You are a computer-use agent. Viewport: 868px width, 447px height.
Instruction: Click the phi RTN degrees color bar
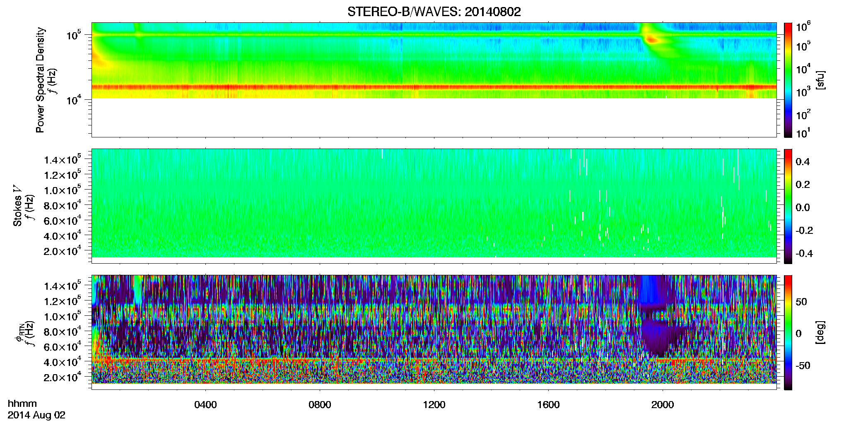pyautogui.click(x=788, y=332)
